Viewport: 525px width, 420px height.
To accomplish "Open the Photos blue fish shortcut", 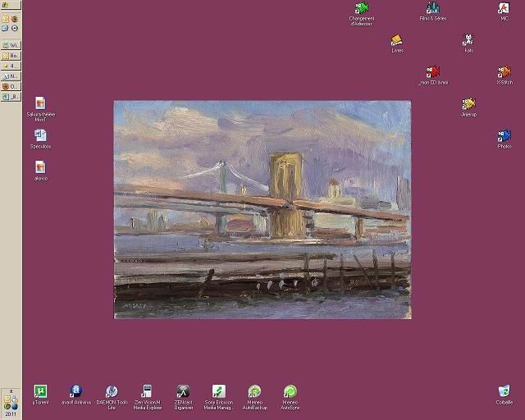I will click(504, 139).
